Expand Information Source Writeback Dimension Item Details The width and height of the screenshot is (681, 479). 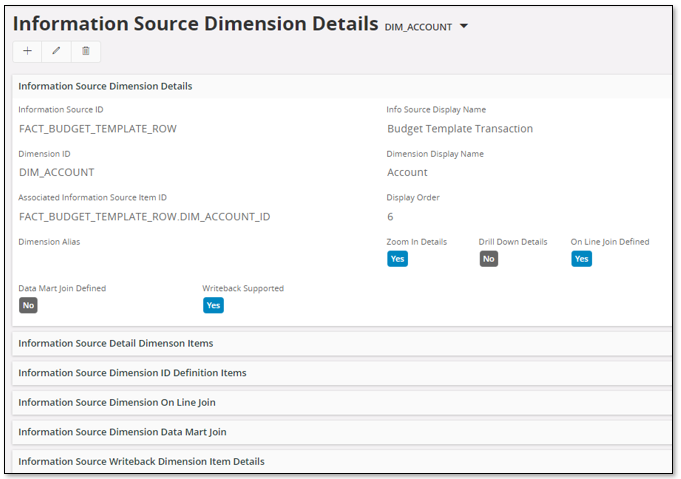[x=141, y=461]
